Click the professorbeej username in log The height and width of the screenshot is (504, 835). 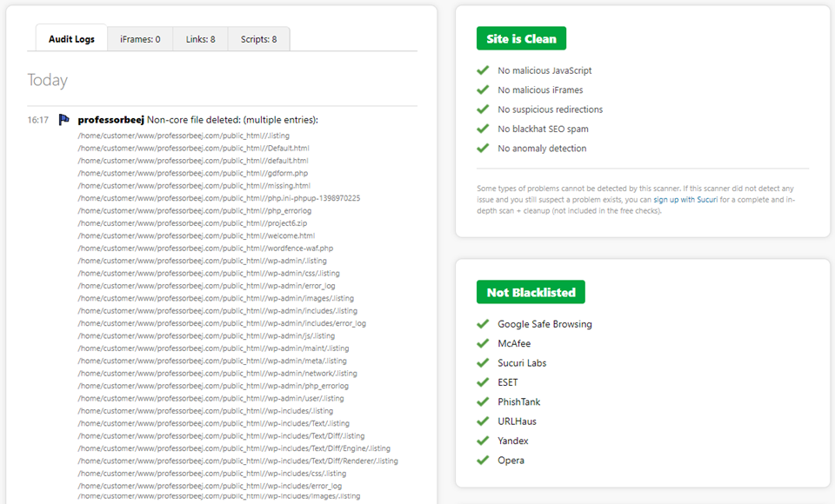[110, 120]
